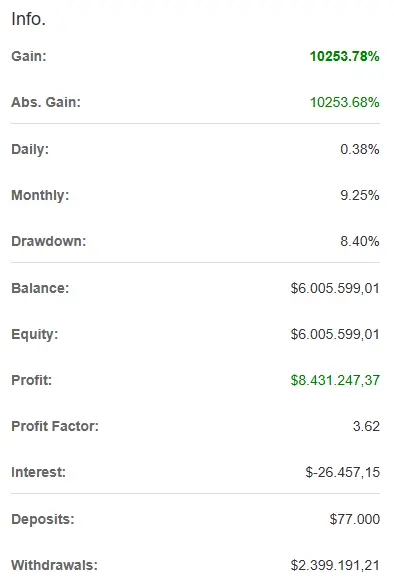Select the 10253.68% absolute gain value

point(345,102)
